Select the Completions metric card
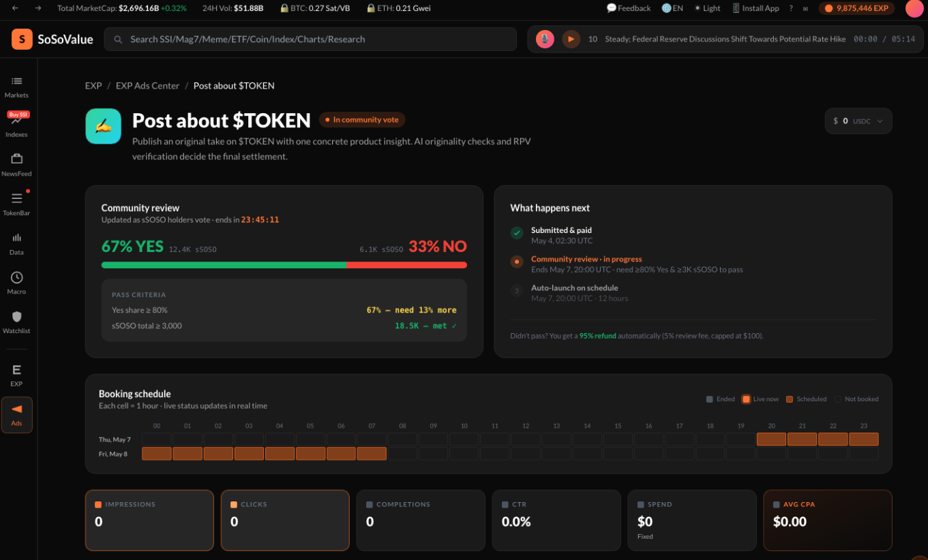 point(421,520)
